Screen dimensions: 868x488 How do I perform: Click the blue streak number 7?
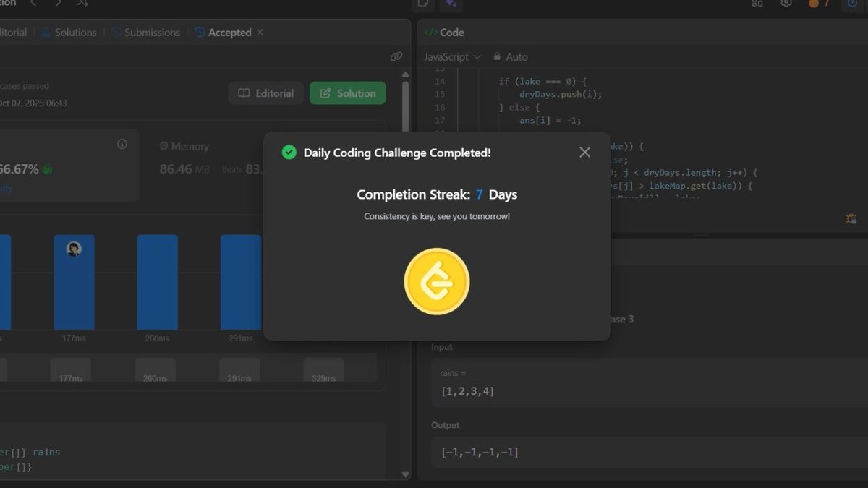[x=480, y=194]
